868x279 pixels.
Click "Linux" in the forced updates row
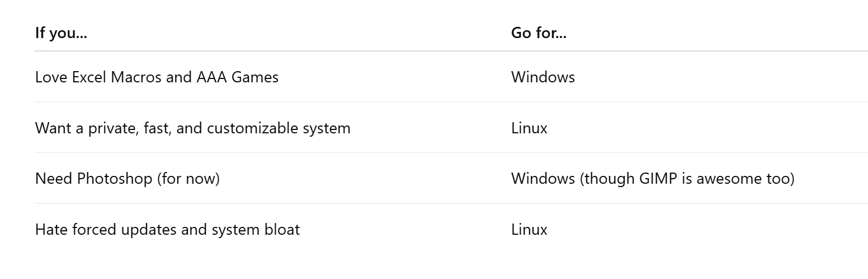(529, 229)
